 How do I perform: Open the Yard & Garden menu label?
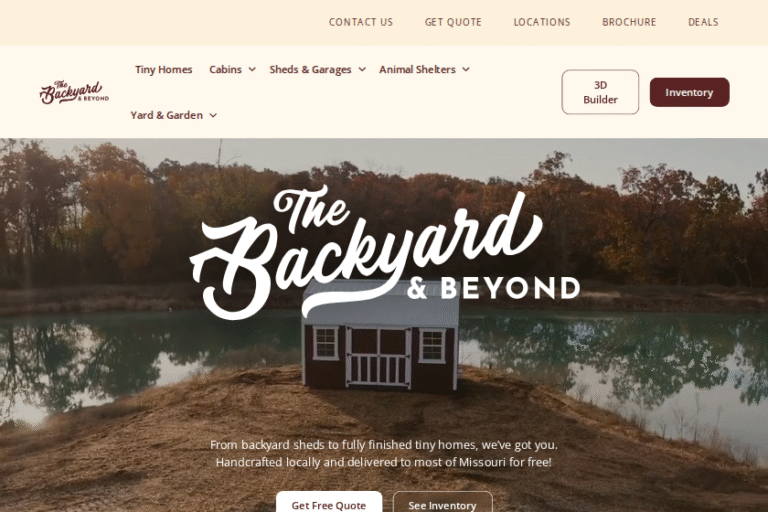167,115
